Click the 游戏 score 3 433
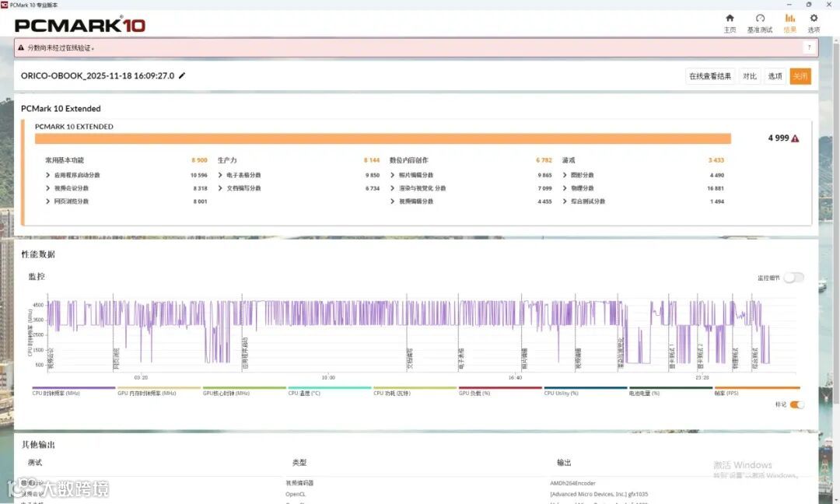Viewport: 840px width, 504px height. (716, 160)
